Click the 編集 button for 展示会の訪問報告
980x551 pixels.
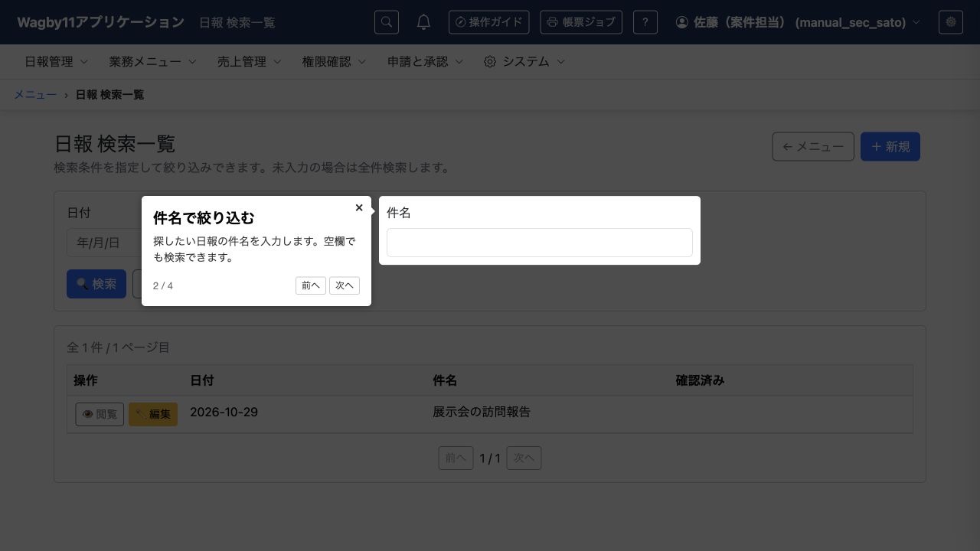[153, 414]
